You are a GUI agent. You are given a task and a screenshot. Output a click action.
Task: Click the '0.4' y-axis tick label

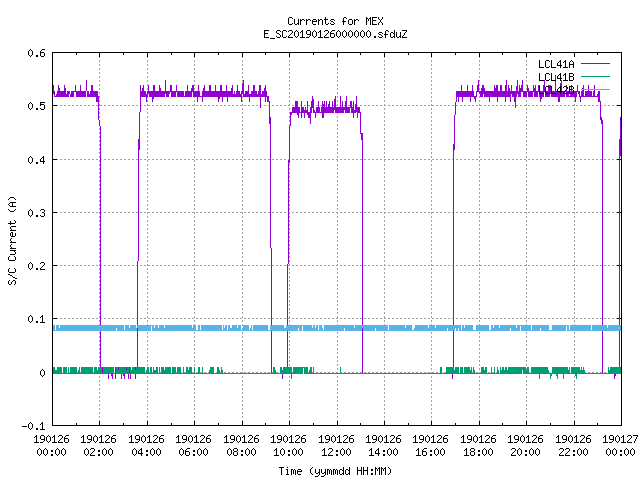pos(36,160)
